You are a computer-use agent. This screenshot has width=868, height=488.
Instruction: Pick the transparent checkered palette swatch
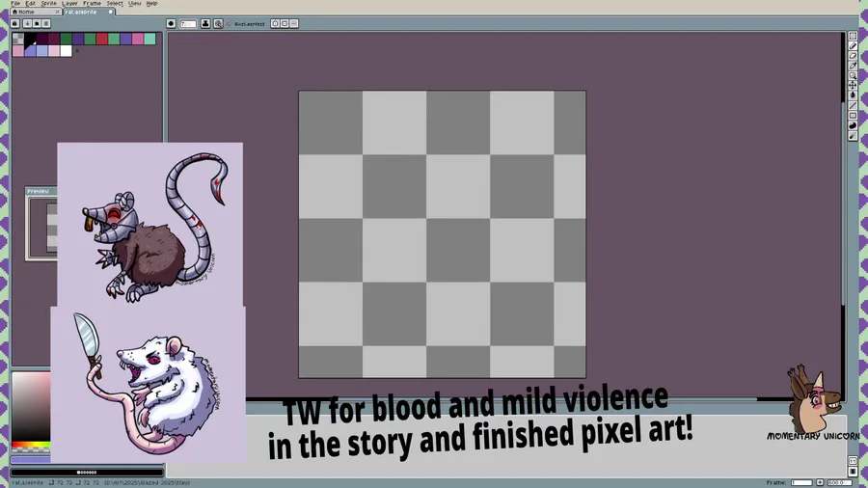pyautogui.click(x=18, y=39)
